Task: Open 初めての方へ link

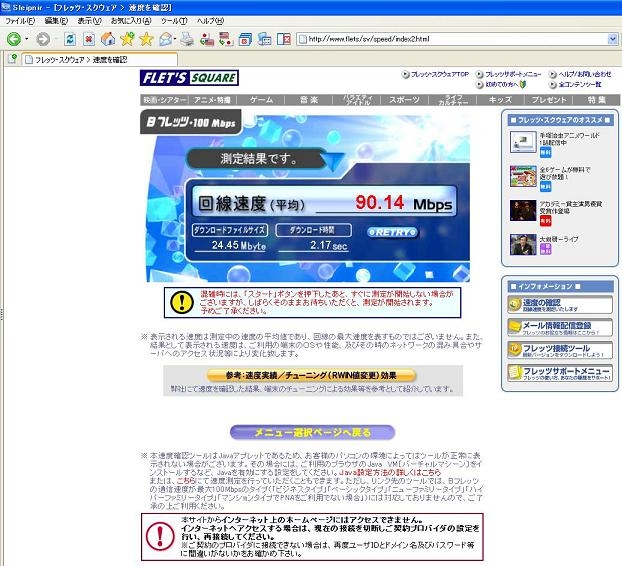Action: (501, 84)
